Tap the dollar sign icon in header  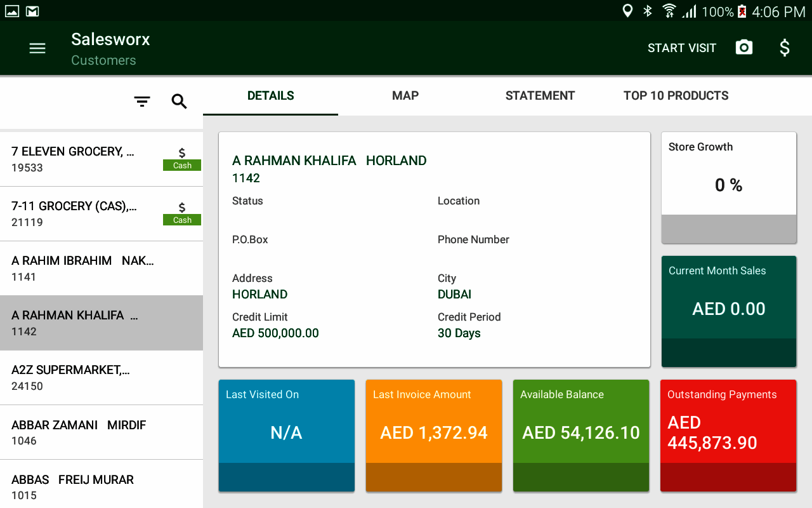click(x=785, y=48)
